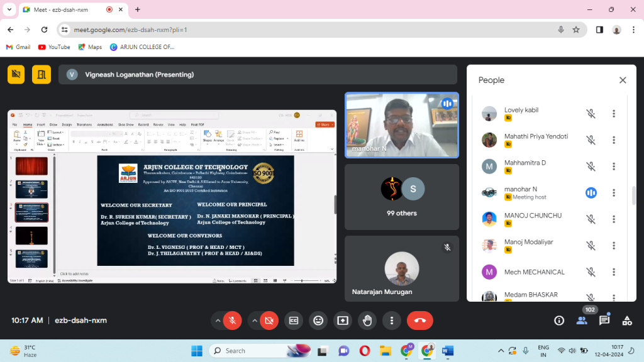Select the Meet - ezb-dsah-nxm browser tab

pyautogui.click(x=74, y=9)
